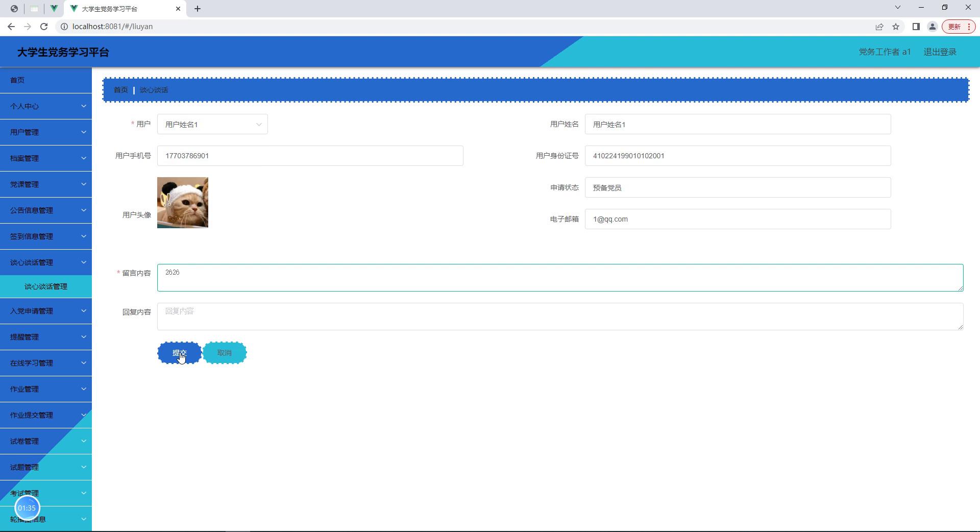Select the highlighted 谈心谈话管理 submenu item
Image resolution: width=980 pixels, height=532 pixels.
coord(46,286)
